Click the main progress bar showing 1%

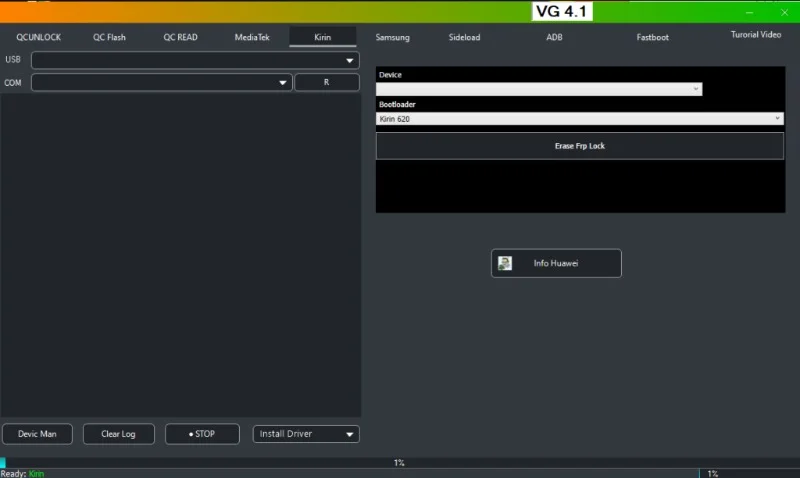click(x=400, y=463)
